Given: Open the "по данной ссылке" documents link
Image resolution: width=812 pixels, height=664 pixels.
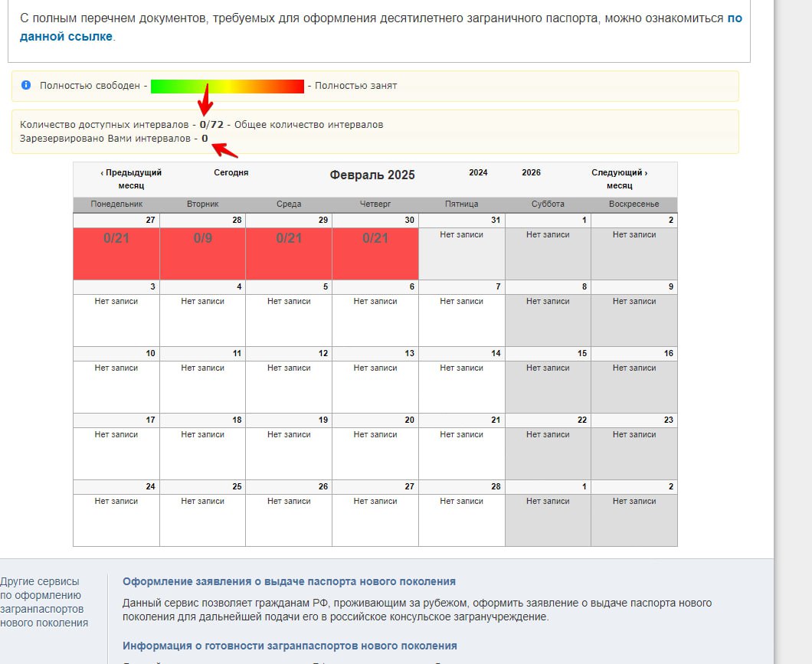Looking at the screenshot, I should tap(65, 36).
